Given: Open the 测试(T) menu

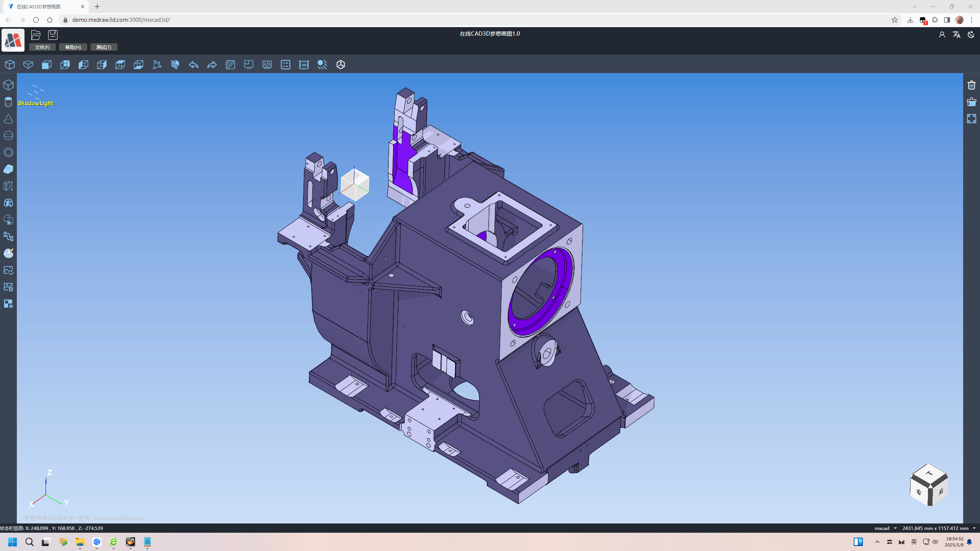Looking at the screenshot, I should [x=104, y=47].
